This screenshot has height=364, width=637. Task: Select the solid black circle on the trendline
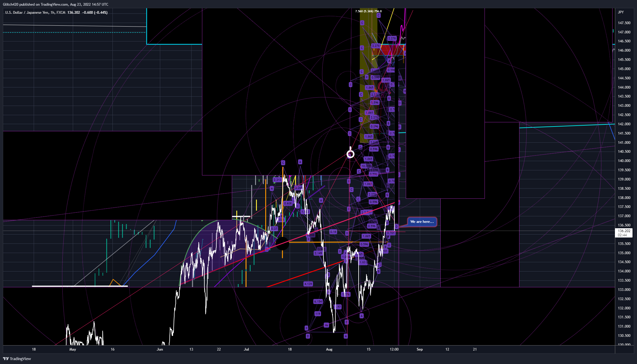click(x=282, y=244)
